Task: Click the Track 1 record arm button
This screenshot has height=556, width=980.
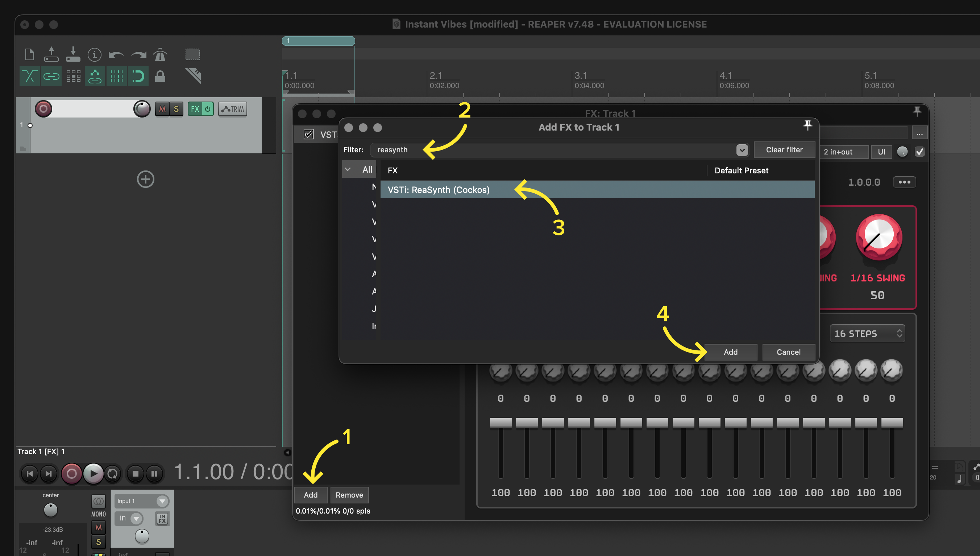Action: click(x=43, y=109)
